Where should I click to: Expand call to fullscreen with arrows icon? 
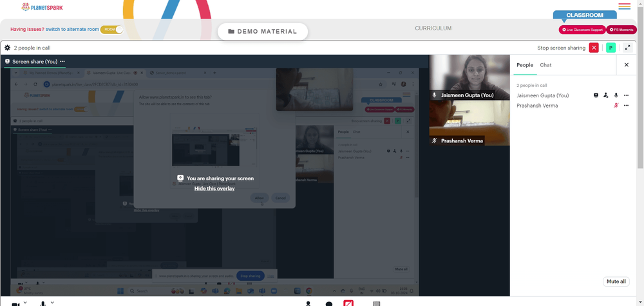tap(627, 48)
